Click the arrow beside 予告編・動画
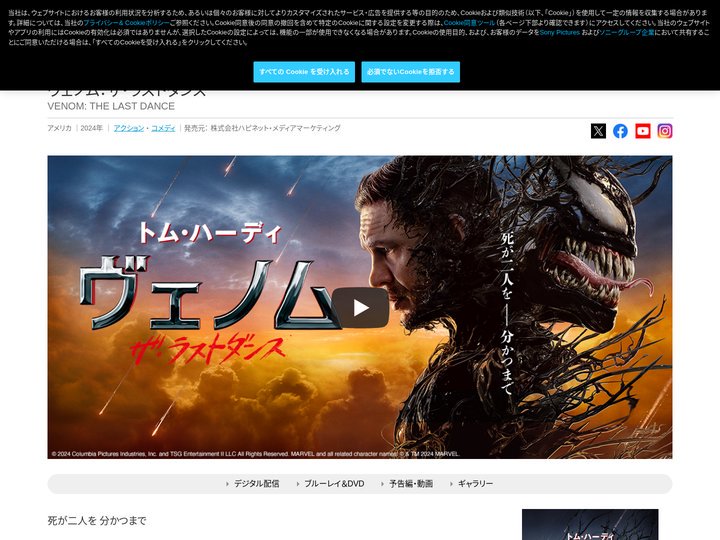Screen dimensions: 720x540 (382, 484)
